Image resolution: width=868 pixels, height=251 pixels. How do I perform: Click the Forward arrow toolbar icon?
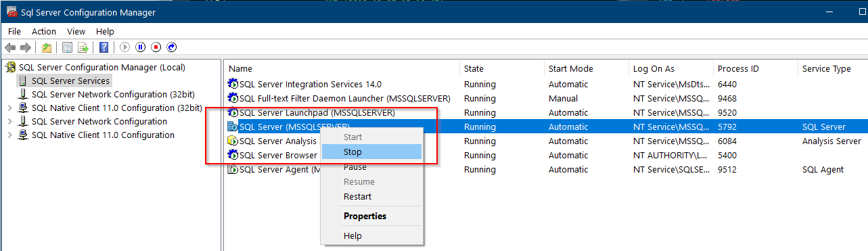[26, 47]
